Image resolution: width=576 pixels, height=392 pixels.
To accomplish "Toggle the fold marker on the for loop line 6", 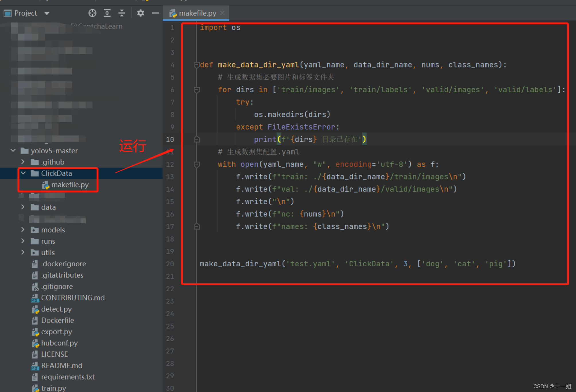I will click(x=197, y=90).
